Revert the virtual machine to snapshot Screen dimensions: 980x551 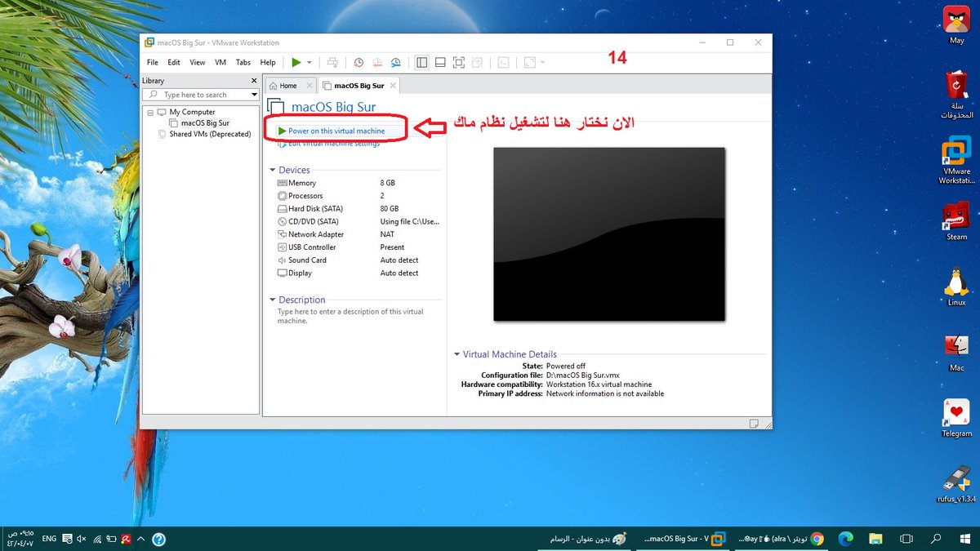pyautogui.click(x=377, y=62)
